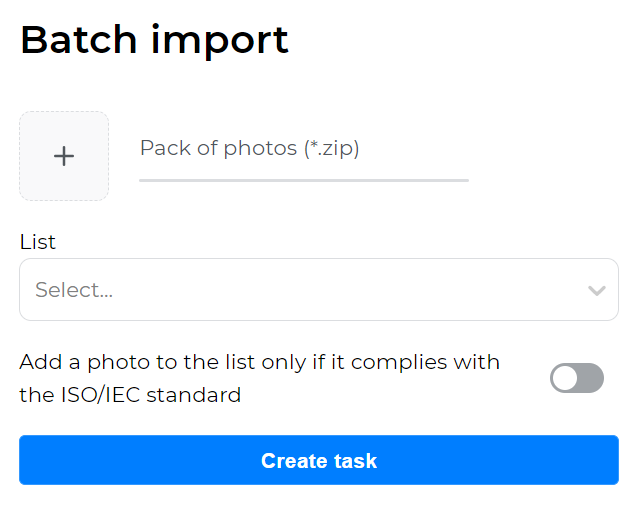Click the down arrow of List dropdown

pos(597,291)
